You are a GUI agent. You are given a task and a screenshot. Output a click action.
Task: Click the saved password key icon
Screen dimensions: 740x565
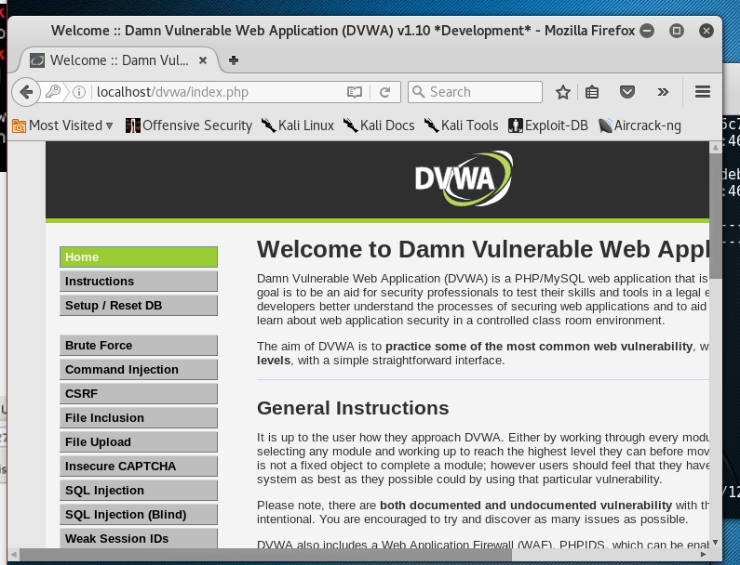pyautogui.click(x=53, y=91)
